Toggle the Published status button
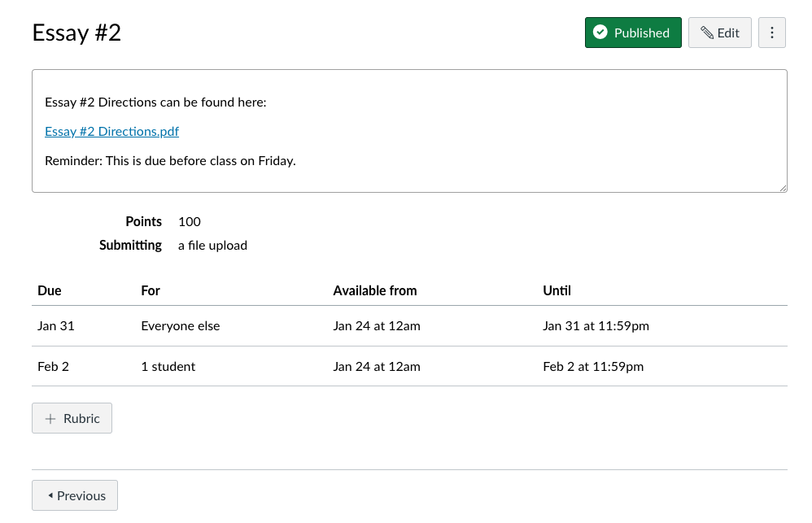This screenshot has width=812, height=523. 633,33
